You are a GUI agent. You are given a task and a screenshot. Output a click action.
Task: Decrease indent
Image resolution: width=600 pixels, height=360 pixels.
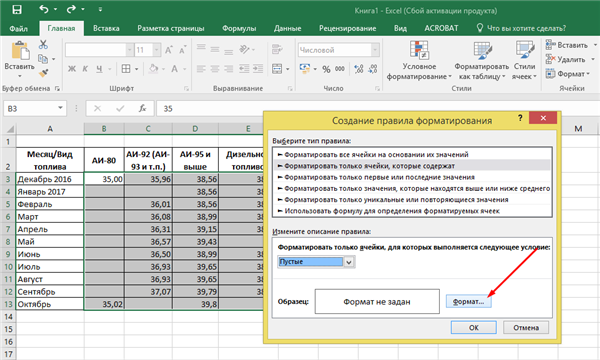point(244,69)
